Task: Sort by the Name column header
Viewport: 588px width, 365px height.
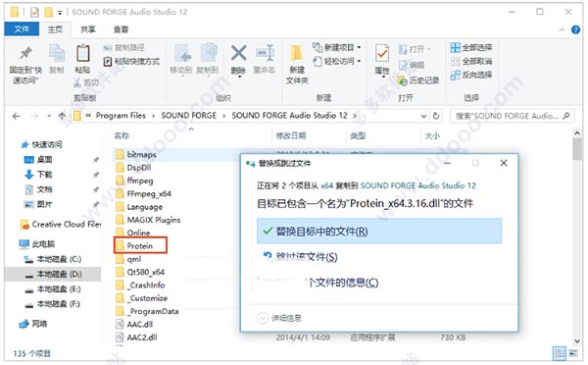Action: (x=122, y=136)
